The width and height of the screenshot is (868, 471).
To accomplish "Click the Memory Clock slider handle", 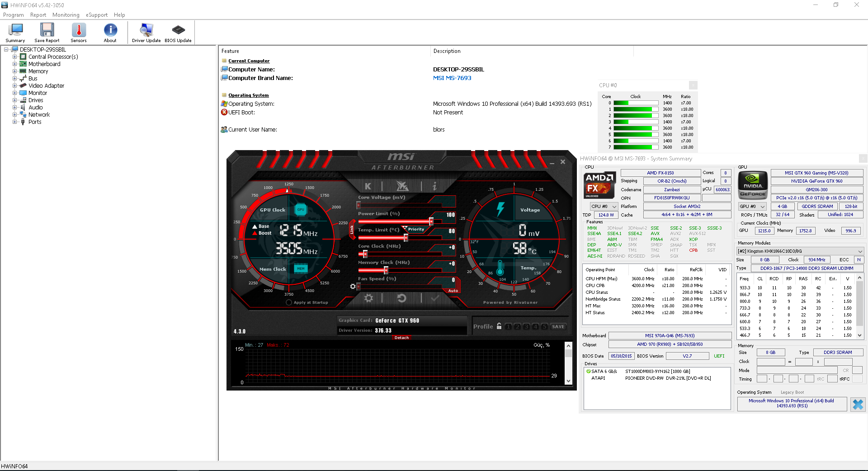I will click(x=386, y=270).
